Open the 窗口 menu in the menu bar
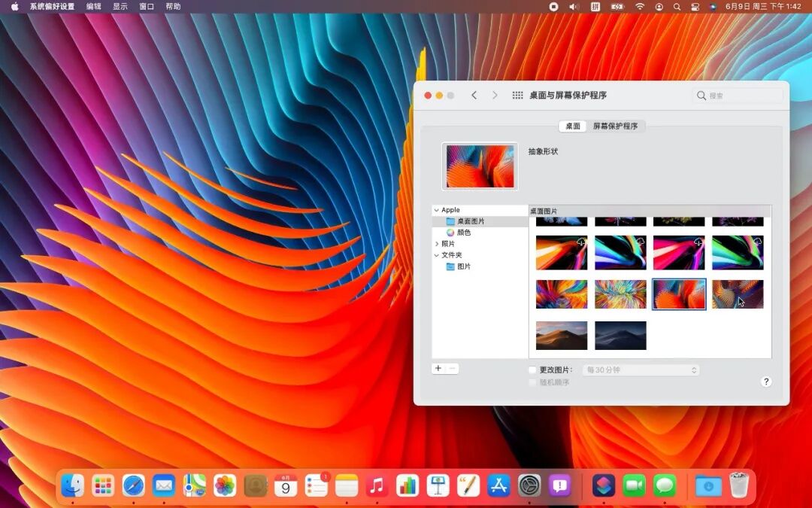Image resolution: width=812 pixels, height=508 pixels. coord(145,6)
